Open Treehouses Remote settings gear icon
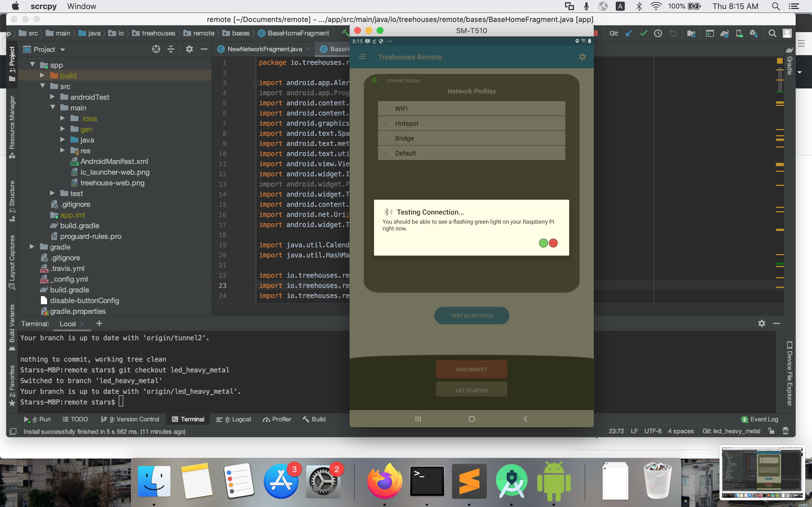 click(x=582, y=57)
